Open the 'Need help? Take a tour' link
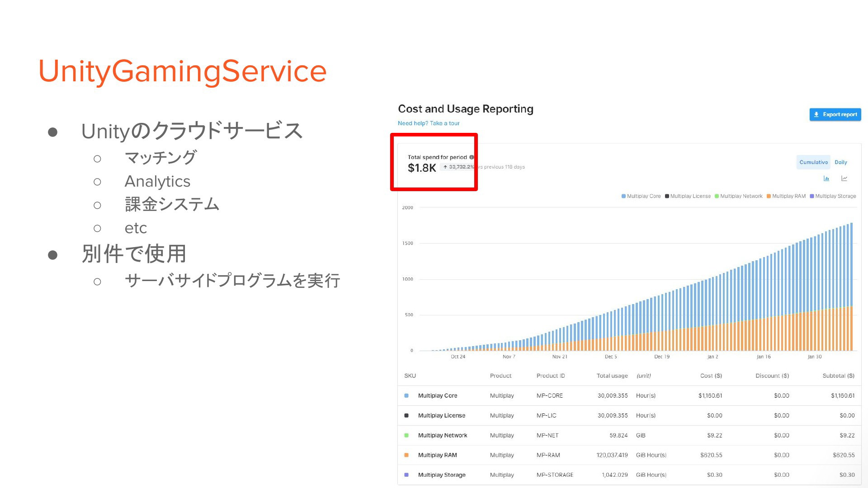This screenshot has width=868, height=488. pos(429,123)
